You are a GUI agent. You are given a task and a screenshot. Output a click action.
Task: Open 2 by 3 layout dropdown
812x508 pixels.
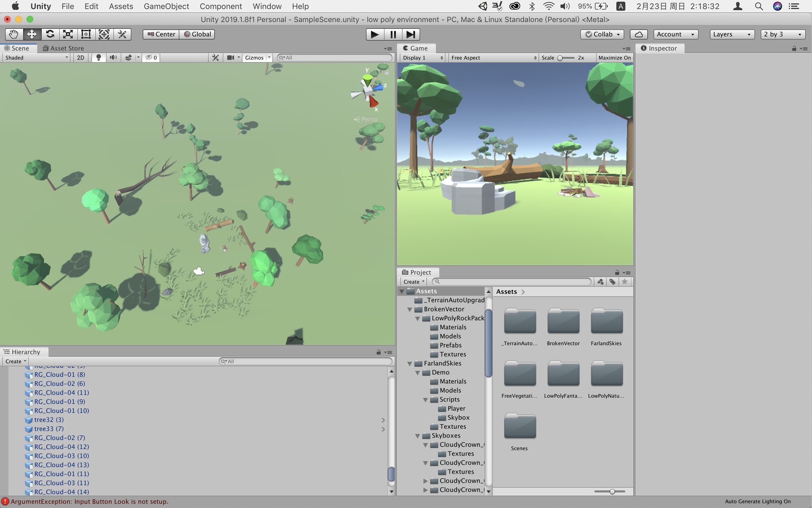pos(783,35)
